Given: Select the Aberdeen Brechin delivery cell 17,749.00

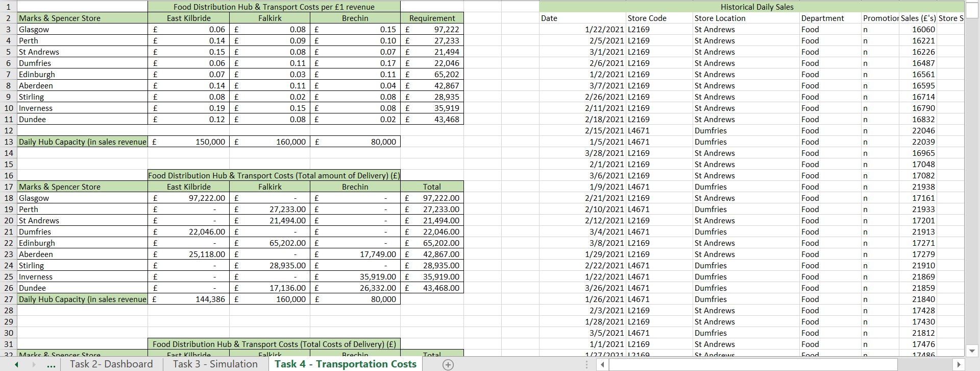Looking at the screenshot, I should [355, 254].
